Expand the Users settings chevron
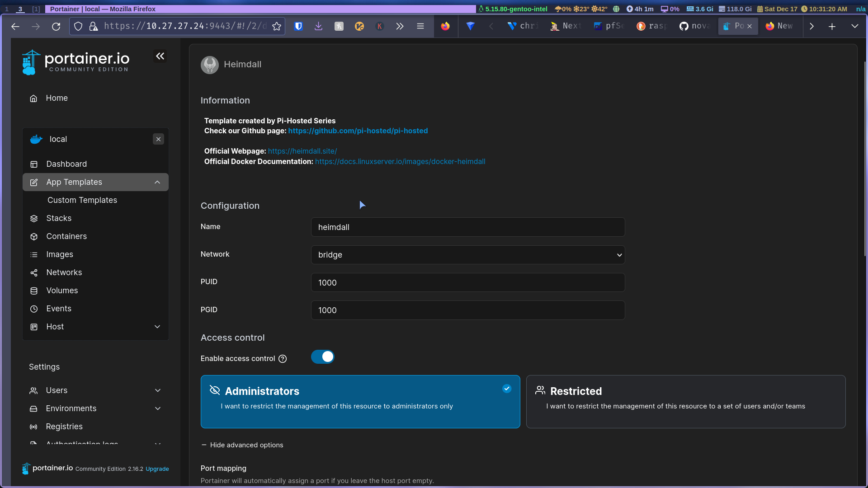This screenshot has height=488, width=868. (x=158, y=390)
